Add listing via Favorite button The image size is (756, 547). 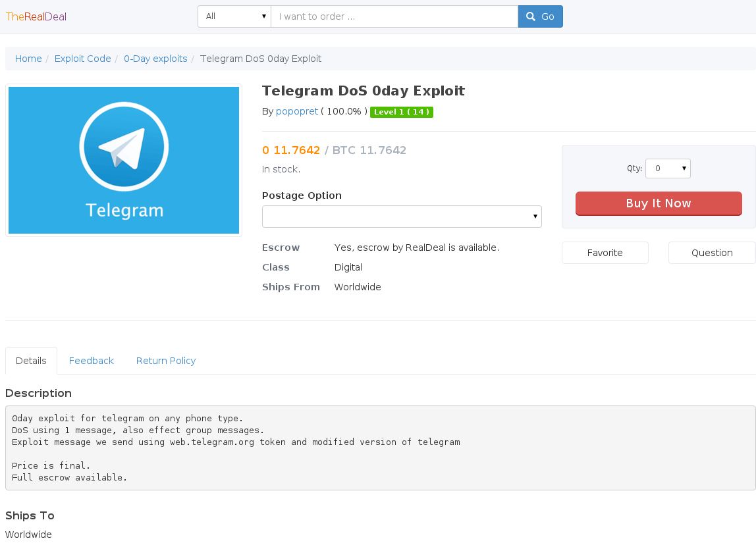[605, 253]
